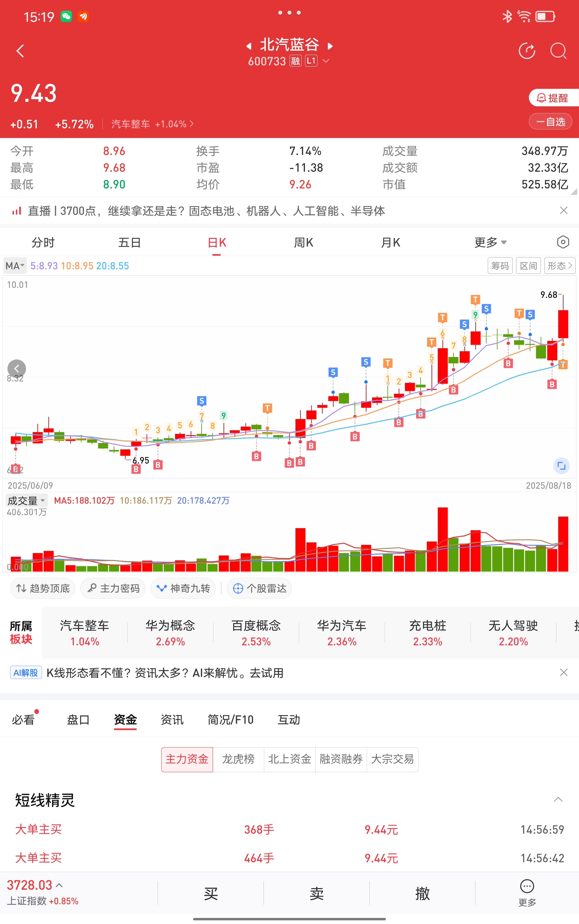Open the 成交量 indicator dropdown
This screenshot has height=924, width=579.
click(26, 500)
